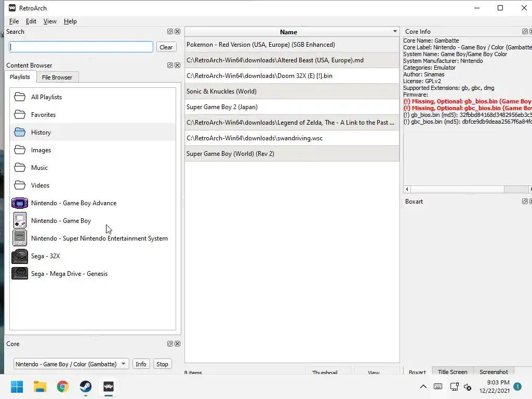The height and width of the screenshot is (399, 532).
Task: Open the All Playlists folder icon
Action: coord(20,97)
